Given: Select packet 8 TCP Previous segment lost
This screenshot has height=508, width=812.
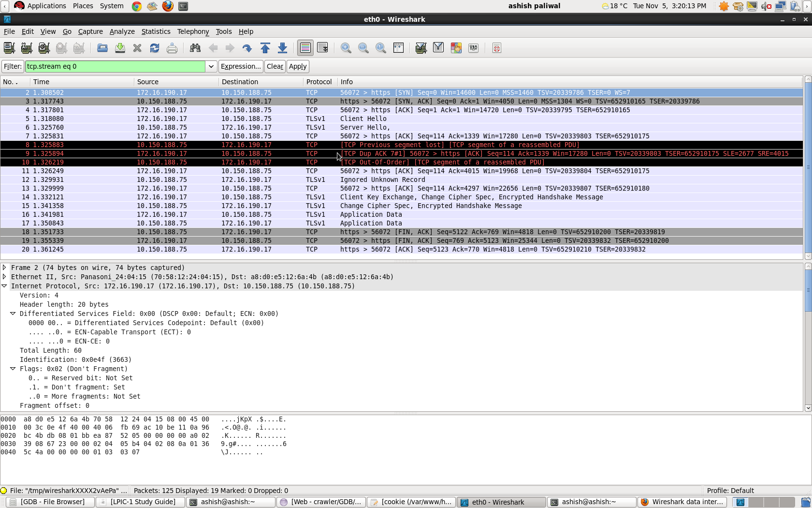Looking at the screenshot, I should [402, 145].
